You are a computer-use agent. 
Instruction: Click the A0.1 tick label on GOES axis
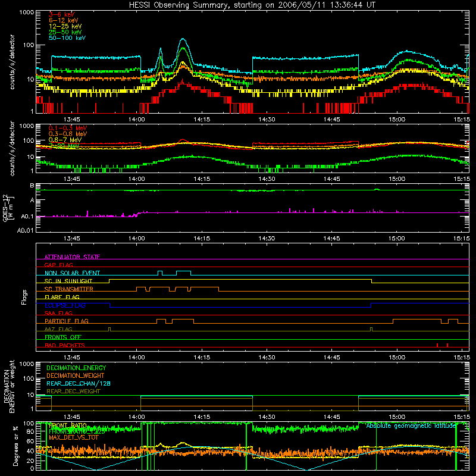(27, 217)
